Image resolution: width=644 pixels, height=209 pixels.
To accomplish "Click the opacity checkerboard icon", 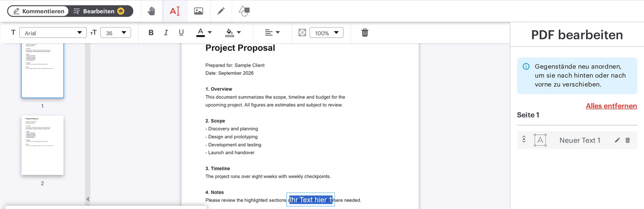I will [x=302, y=33].
